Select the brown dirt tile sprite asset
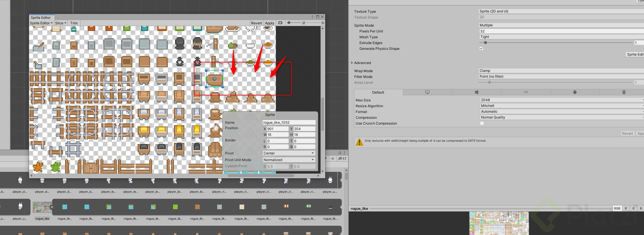Image resolution: width=644 pixels, height=235 pixels. (x=197, y=207)
